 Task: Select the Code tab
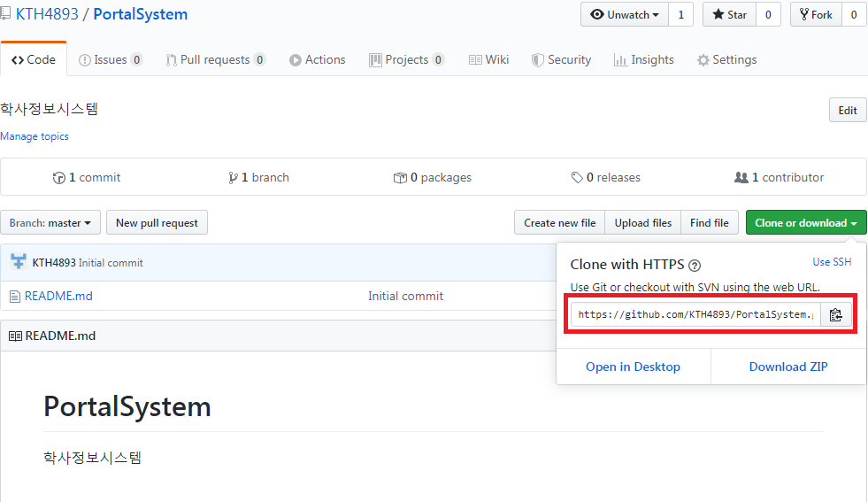[34, 58]
